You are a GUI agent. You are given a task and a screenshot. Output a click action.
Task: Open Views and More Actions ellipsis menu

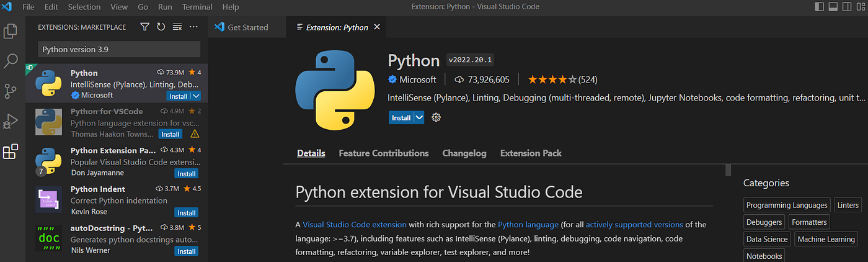click(x=193, y=27)
